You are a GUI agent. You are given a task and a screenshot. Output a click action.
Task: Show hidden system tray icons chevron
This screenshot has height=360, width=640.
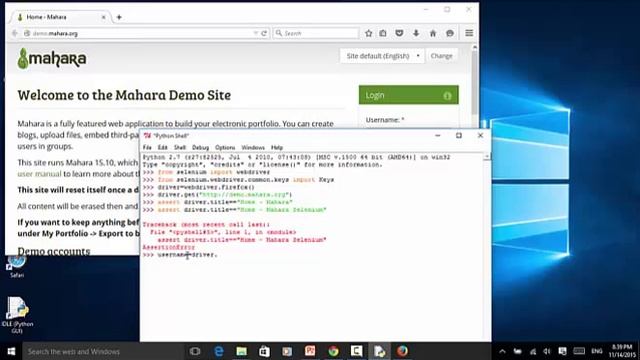(502, 351)
